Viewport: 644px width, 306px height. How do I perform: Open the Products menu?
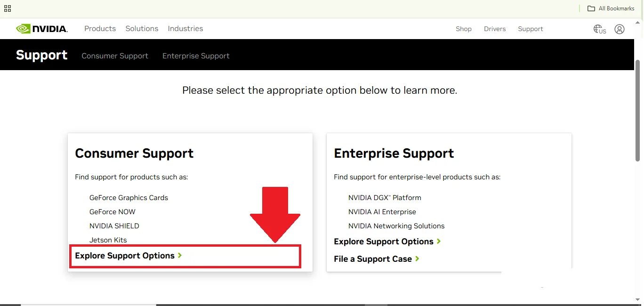(100, 29)
